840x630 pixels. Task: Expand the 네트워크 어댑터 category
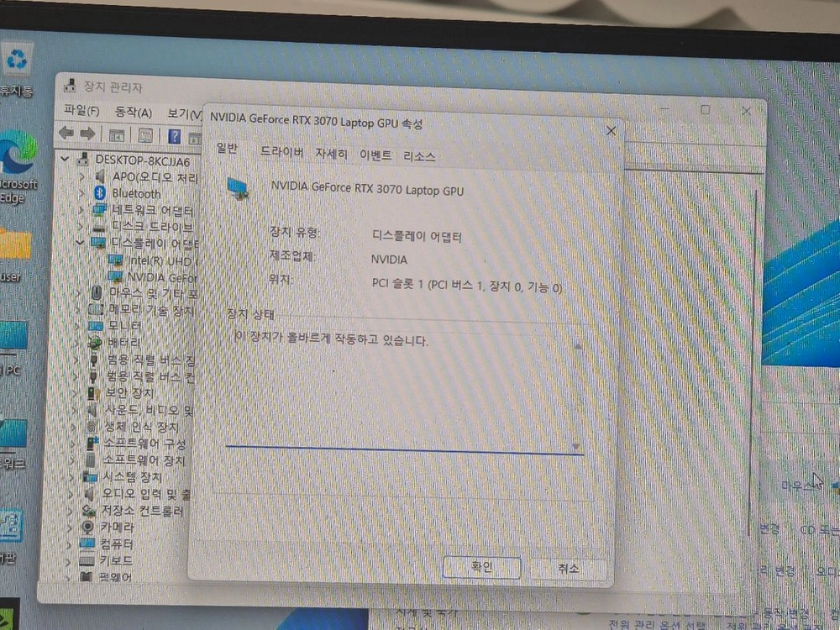(x=81, y=209)
